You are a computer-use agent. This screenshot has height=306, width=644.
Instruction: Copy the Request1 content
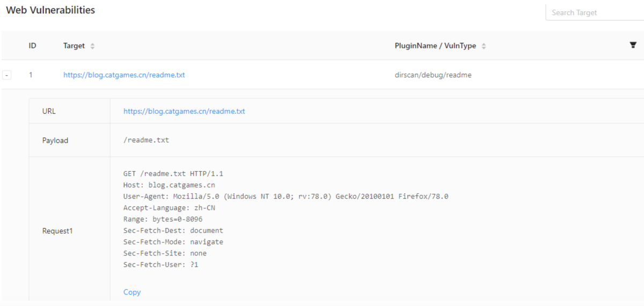click(x=132, y=292)
